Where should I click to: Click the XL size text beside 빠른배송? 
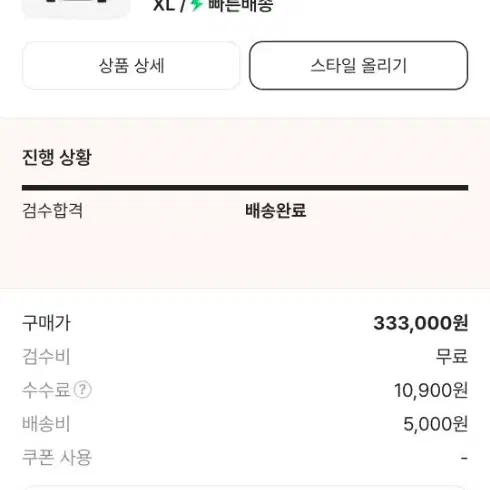pos(164,5)
